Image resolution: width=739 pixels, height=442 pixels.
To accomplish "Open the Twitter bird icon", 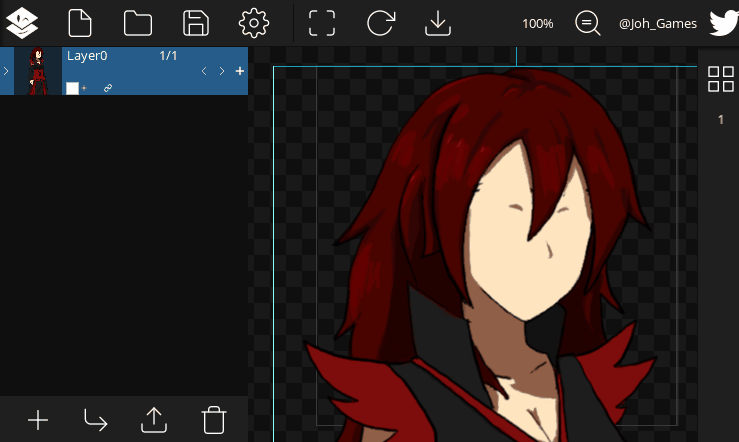I will (724, 23).
